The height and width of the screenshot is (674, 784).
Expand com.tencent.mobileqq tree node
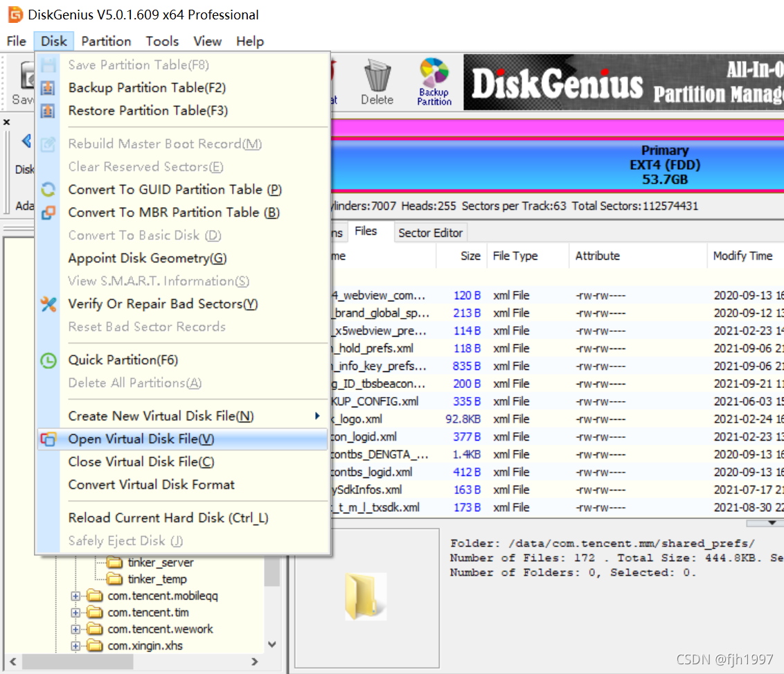75,596
